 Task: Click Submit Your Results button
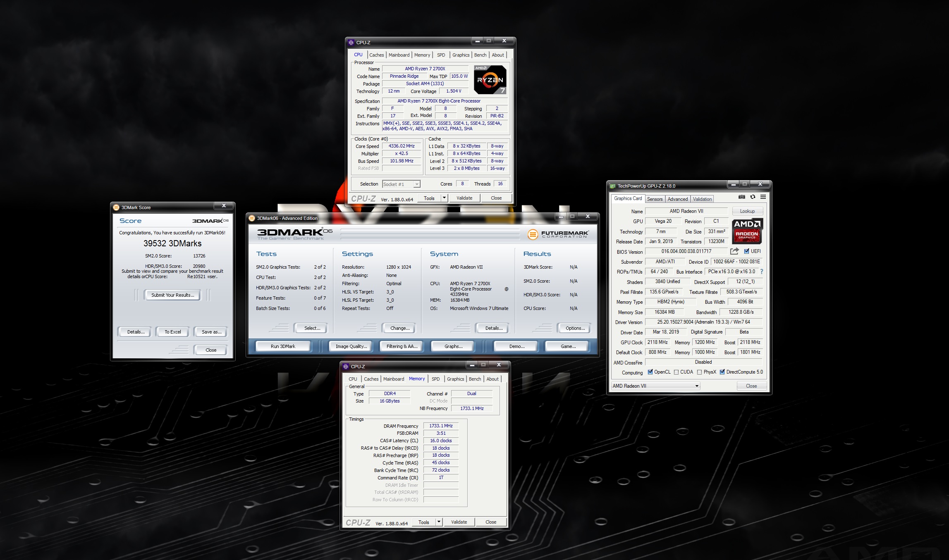click(172, 295)
